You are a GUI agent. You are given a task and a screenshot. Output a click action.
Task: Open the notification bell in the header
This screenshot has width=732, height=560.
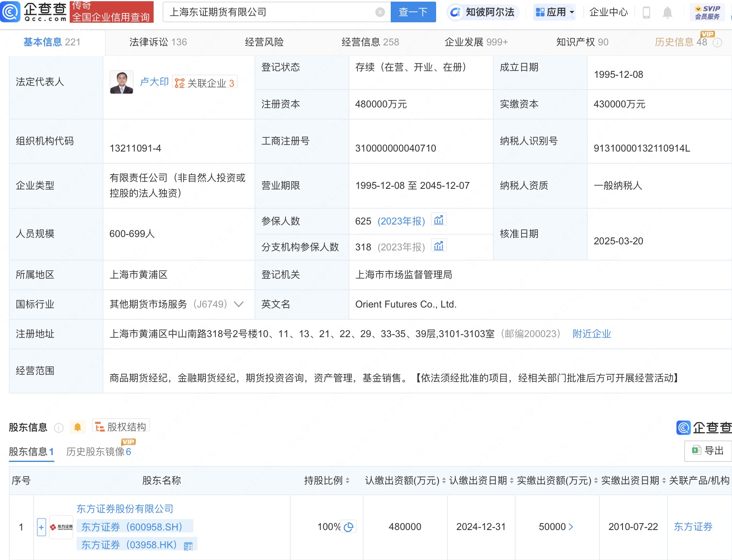pyautogui.click(x=667, y=13)
